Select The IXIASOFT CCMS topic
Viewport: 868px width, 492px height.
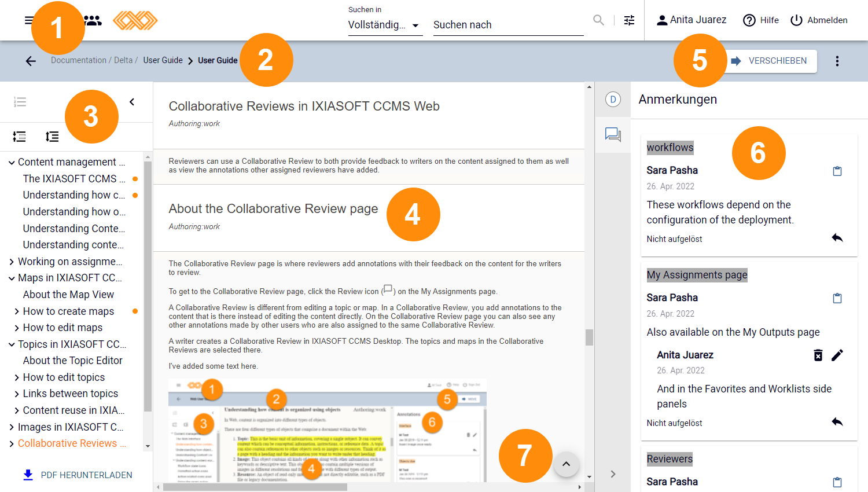[74, 179]
